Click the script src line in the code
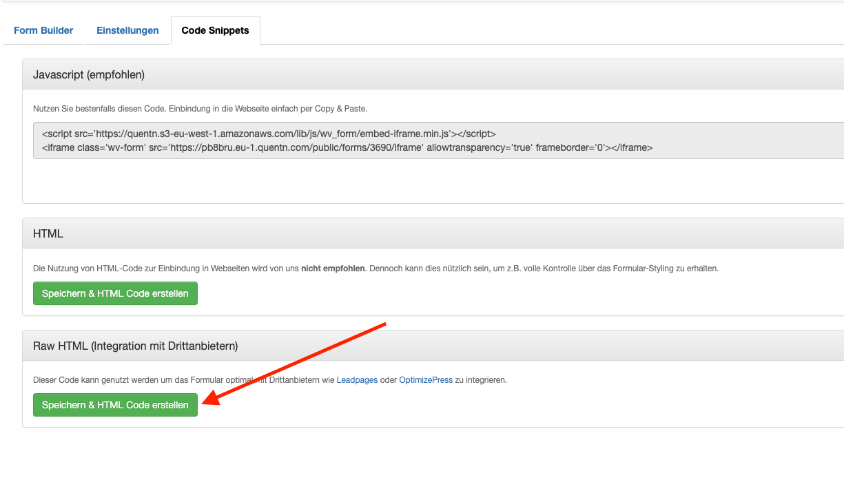 tap(269, 134)
